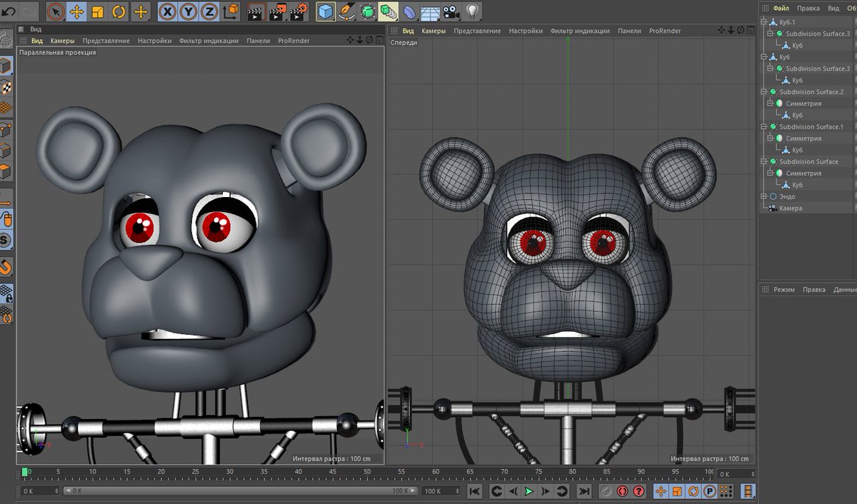Open the Array/instance modeling objects icon
Viewport: 857px width, 504px height.
(389, 11)
